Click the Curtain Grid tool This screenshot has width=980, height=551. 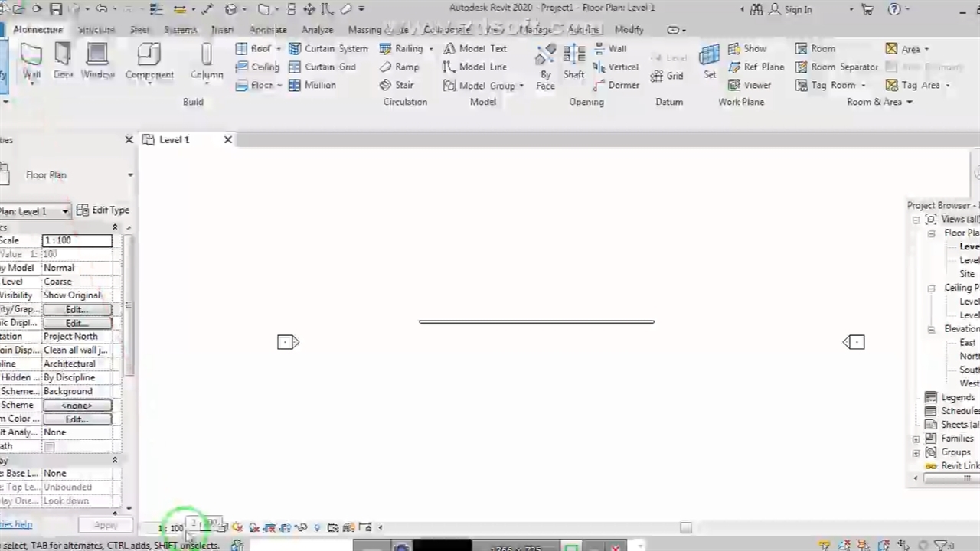pyautogui.click(x=322, y=67)
